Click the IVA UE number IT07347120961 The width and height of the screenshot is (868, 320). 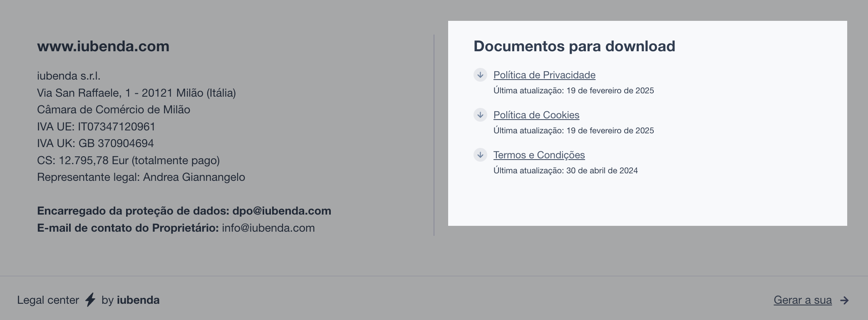tap(117, 127)
